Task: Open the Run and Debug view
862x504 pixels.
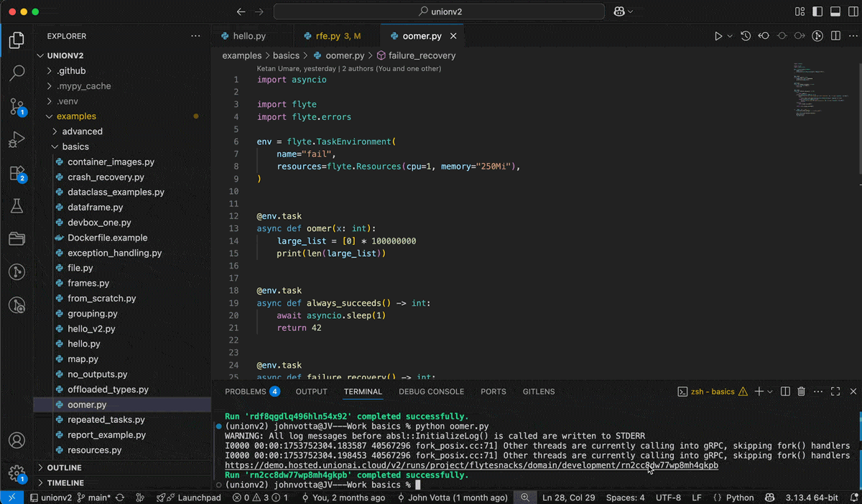Action: tap(17, 140)
